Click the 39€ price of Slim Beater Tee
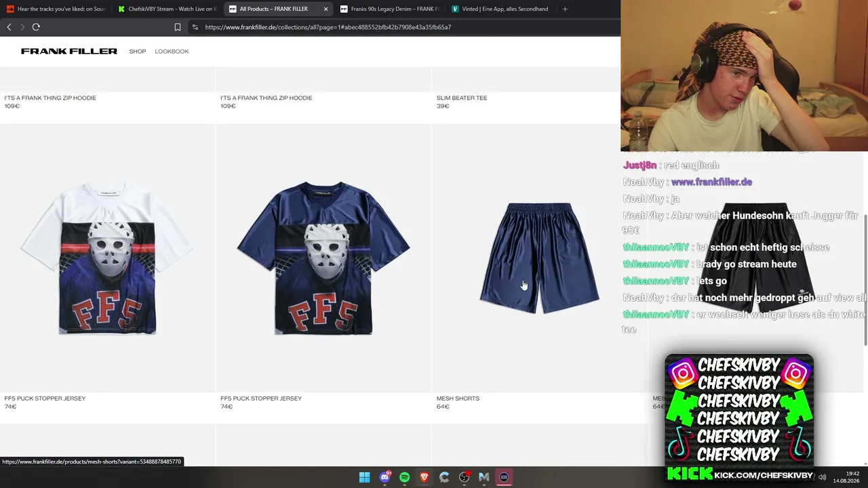868x488 pixels. tap(443, 106)
